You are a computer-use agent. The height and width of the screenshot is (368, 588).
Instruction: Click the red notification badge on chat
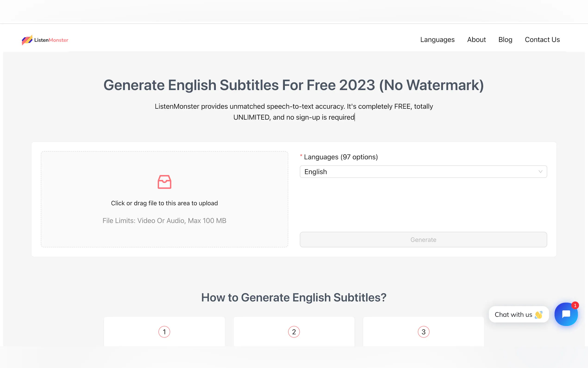pos(575,305)
